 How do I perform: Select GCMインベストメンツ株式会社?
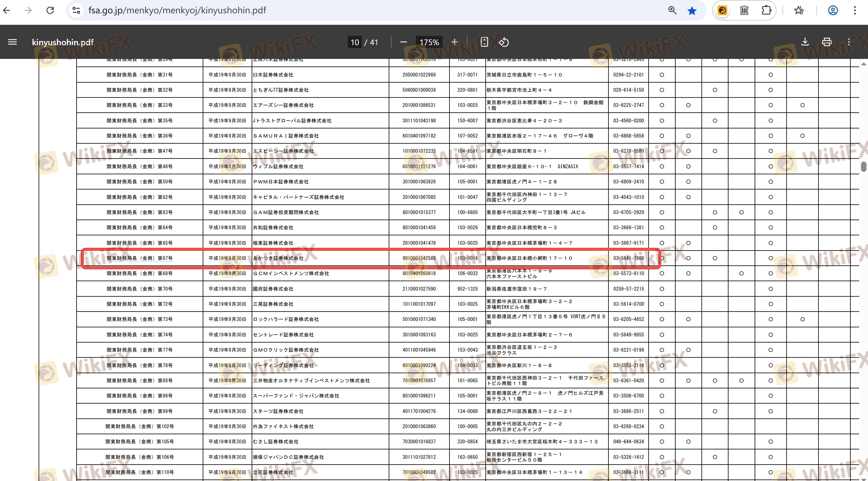[x=291, y=273]
